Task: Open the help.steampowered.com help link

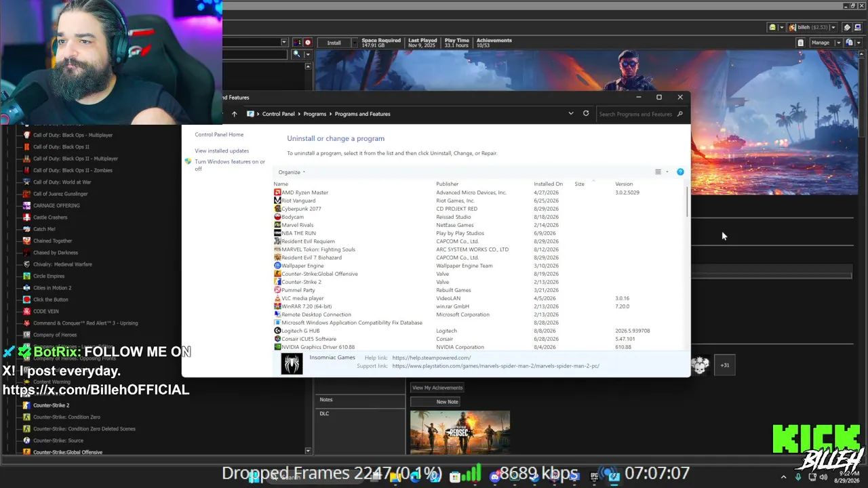Action: coord(431,358)
